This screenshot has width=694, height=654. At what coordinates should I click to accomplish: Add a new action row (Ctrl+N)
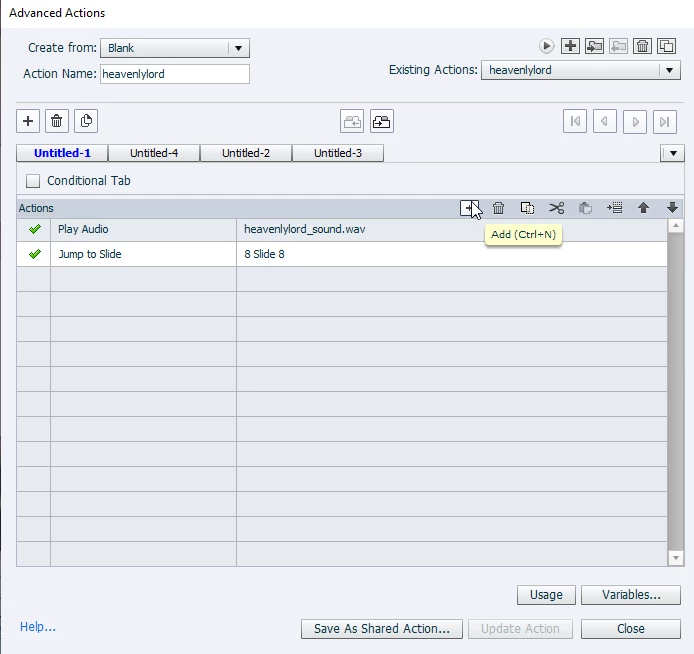(469, 208)
